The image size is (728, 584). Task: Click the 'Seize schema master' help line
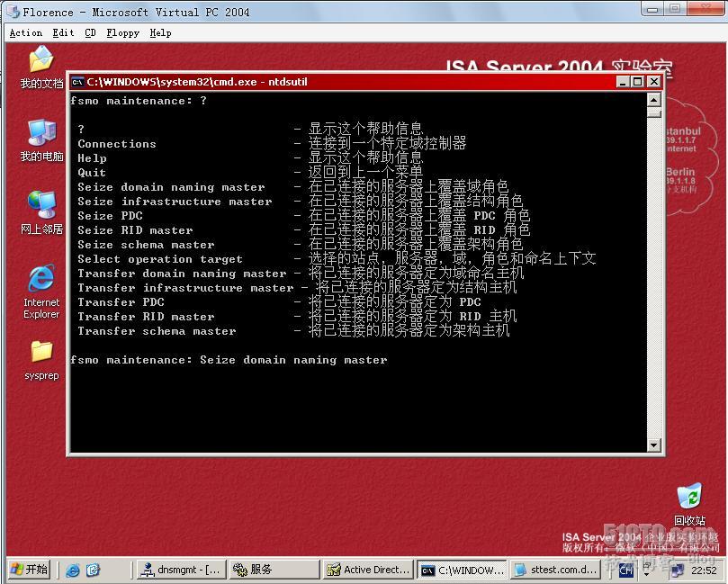coord(300,245)
